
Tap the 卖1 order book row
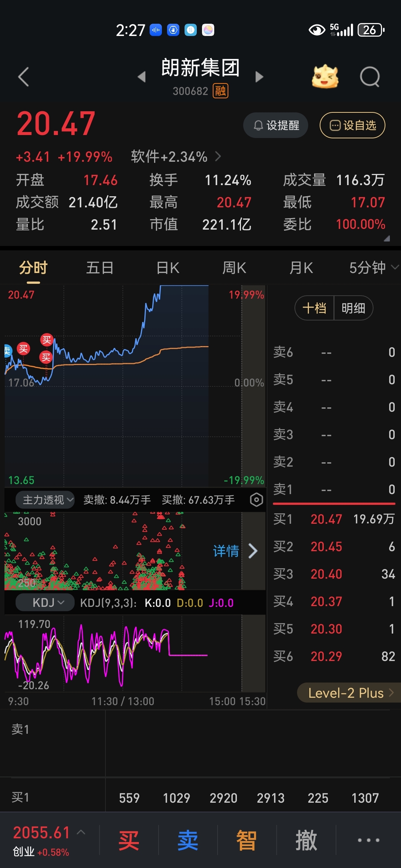tap(334, 490)
